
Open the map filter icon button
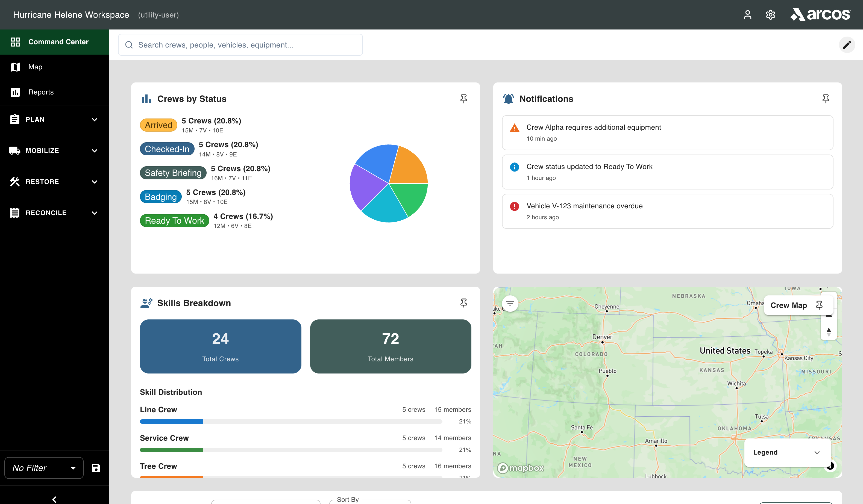[x=510, y=303]
